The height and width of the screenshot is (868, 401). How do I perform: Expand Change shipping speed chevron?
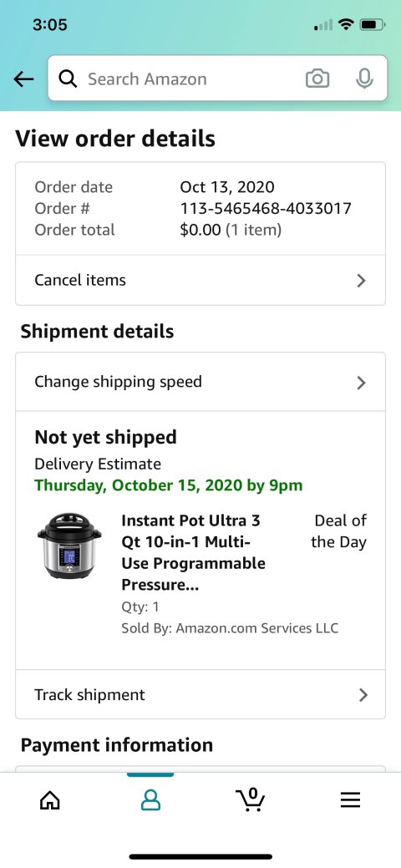coord(362,383)
